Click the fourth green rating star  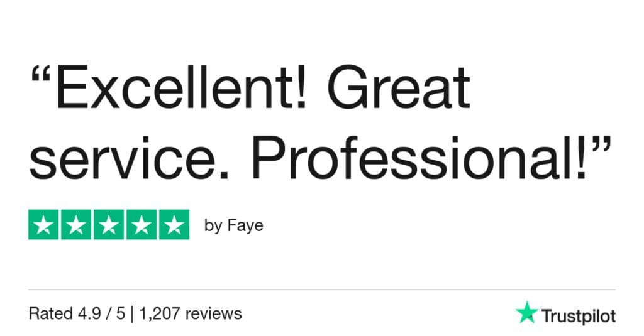pos(141,224)
